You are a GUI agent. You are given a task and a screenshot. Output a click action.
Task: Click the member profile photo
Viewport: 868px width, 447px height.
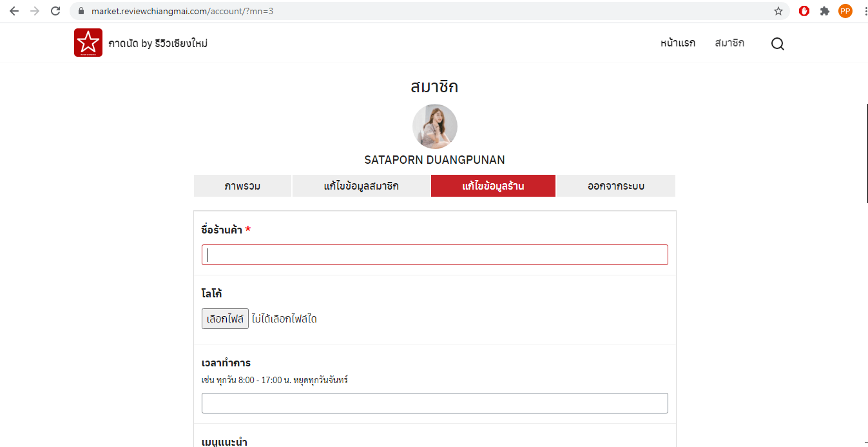pos(435,126)
